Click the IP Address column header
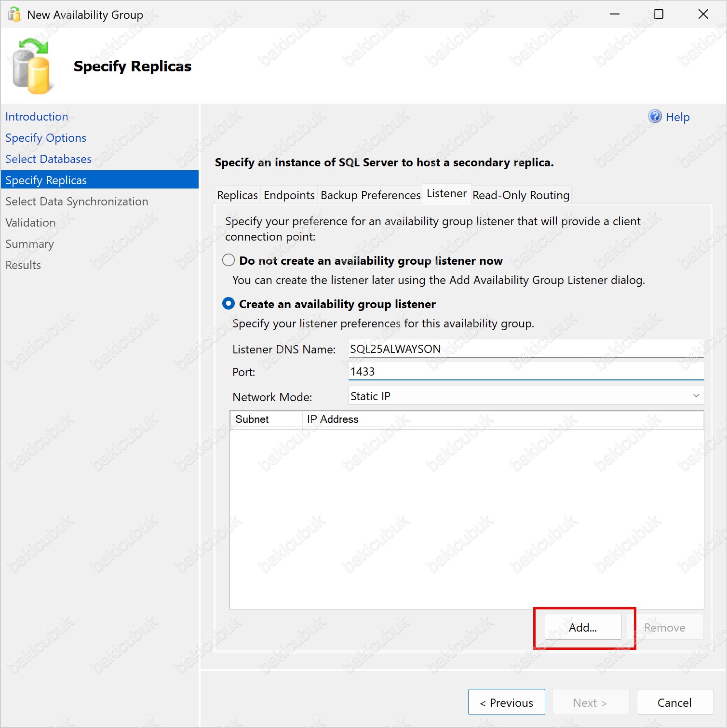This screenshot has width=727, height=728. point(333,419)
